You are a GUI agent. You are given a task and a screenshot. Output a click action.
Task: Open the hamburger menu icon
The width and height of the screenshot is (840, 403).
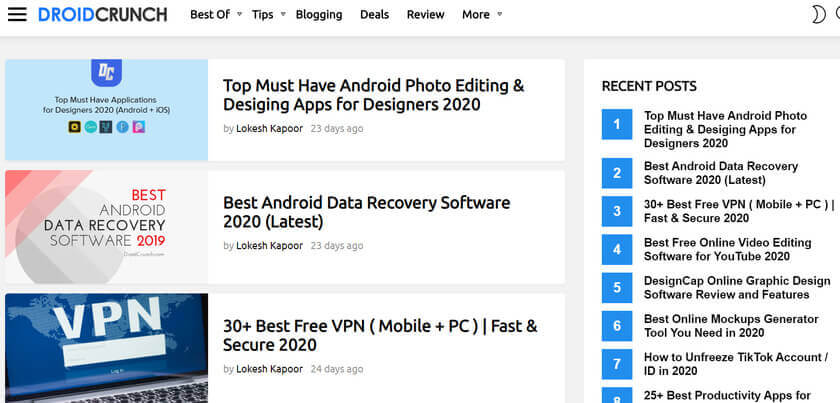tap(17, 14)
